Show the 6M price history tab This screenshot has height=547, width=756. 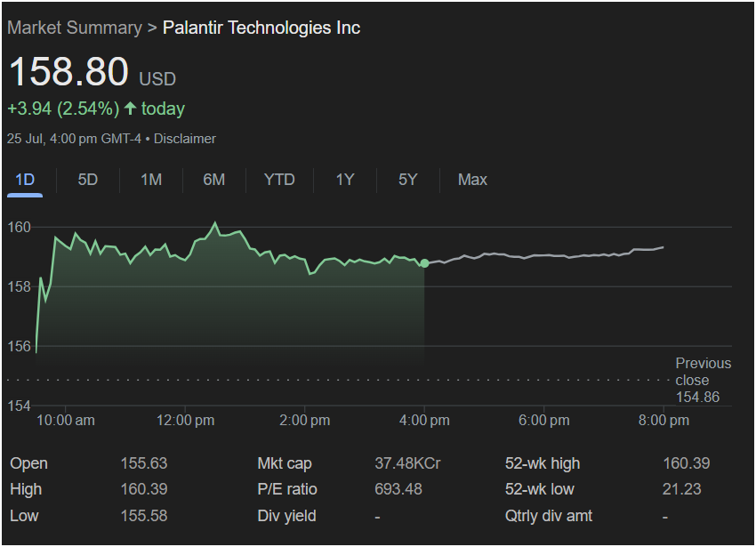click(x=214, y=180)
